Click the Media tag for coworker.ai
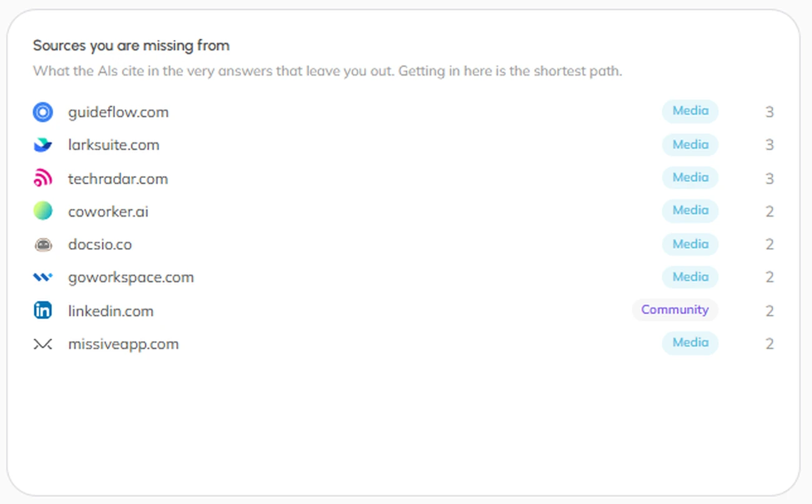This screenshot has width=812, height=504. click(690, 210)
